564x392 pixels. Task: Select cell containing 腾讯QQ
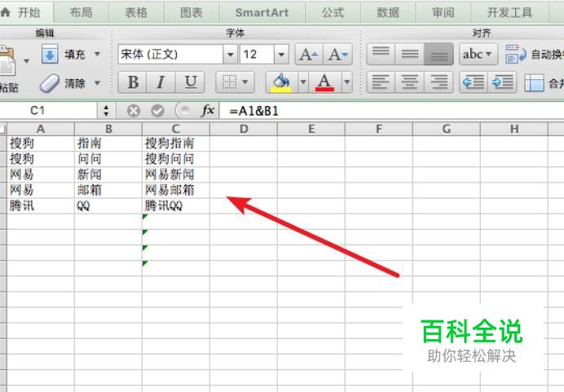pos(176,205)
